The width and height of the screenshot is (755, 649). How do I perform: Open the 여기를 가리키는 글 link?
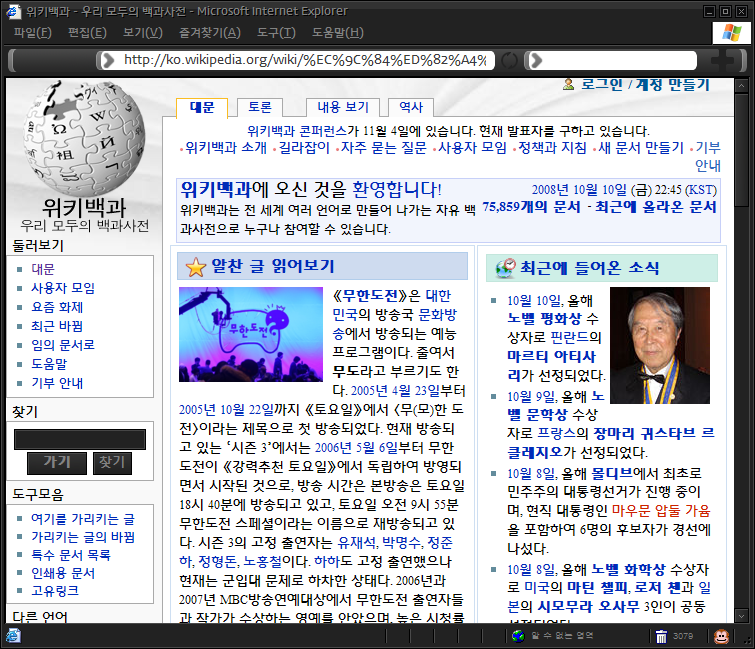(83, 519)
